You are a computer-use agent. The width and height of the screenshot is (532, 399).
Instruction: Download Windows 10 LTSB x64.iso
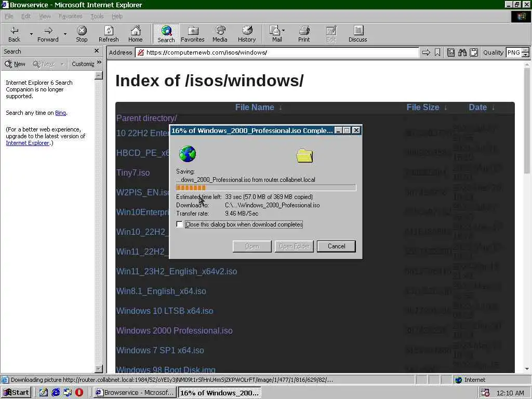165,311
